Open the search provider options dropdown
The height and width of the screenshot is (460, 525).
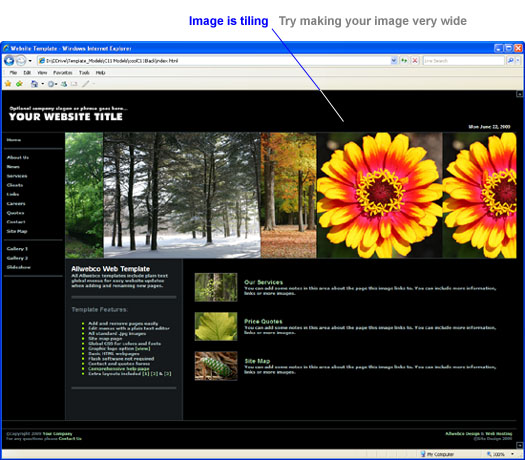point(518,61)
